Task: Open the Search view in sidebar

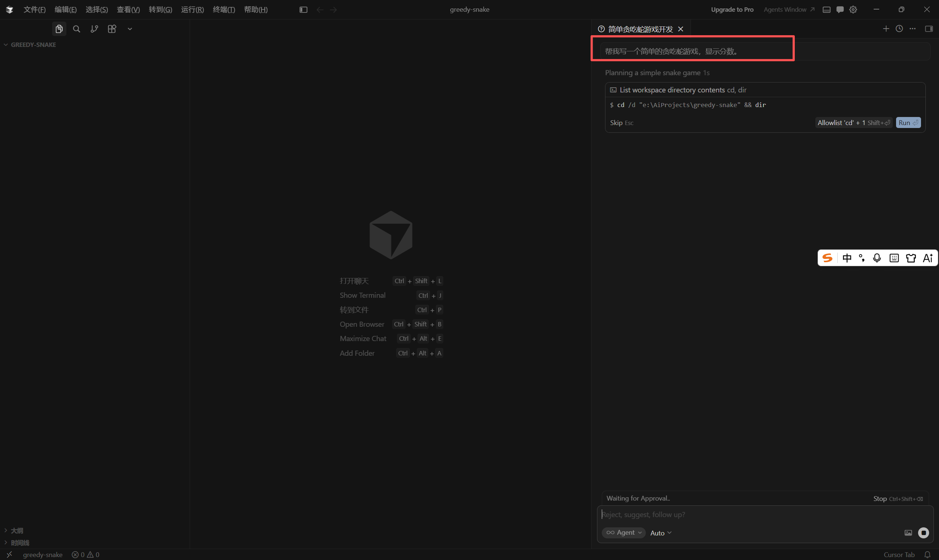Action: (76, 29)
